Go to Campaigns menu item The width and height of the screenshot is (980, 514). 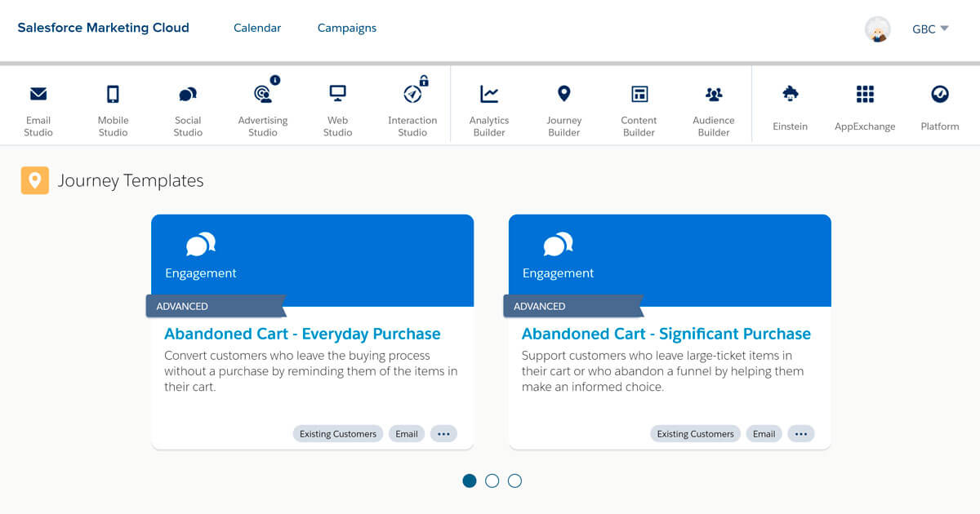[x=347, y=28]
